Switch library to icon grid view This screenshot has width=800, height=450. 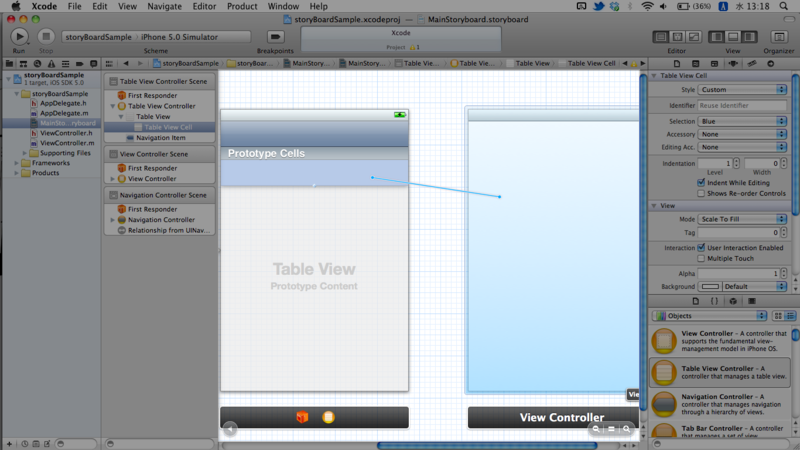click(x=778, y=316)
